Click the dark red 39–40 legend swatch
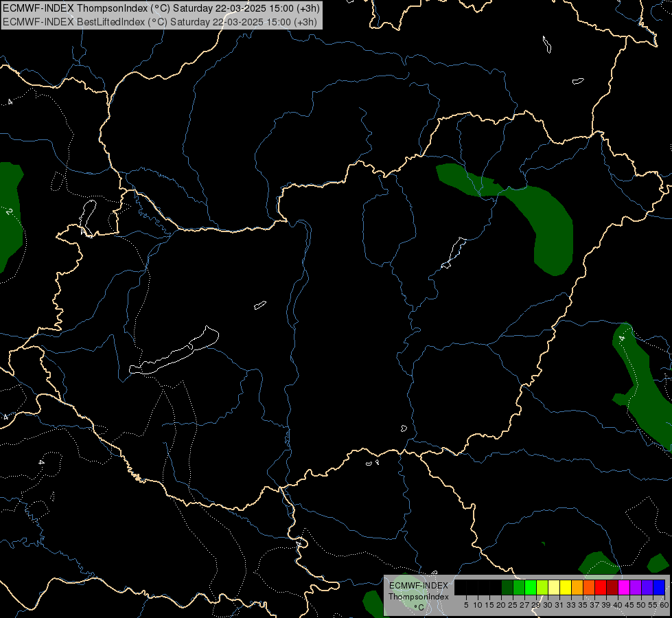Image resolution: width=672 pixels, height=618 pixels. click(x=612, y=587)
